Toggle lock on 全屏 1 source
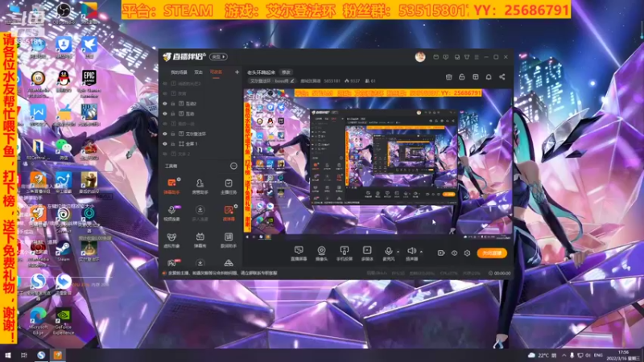The height and width of the screenshot is (362, 644). (173, 144)
